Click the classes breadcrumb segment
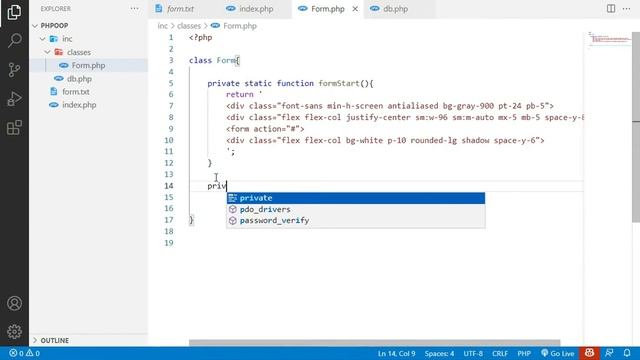Screen dimensions: 640x360 coord(189,26)
